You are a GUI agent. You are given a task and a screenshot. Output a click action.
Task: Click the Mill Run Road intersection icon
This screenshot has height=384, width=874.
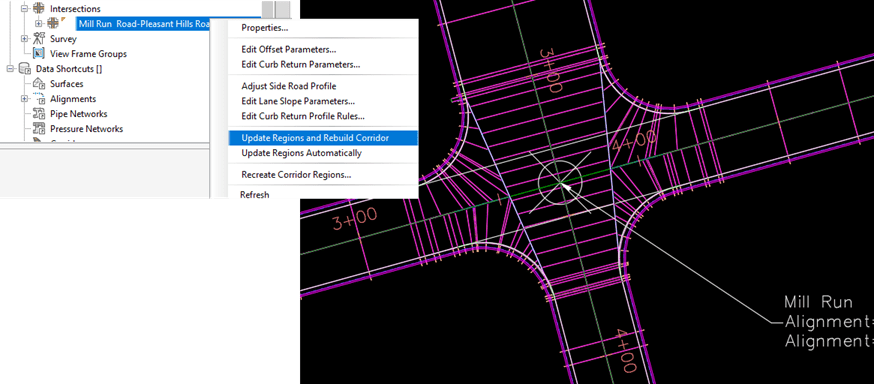[52, 23]
